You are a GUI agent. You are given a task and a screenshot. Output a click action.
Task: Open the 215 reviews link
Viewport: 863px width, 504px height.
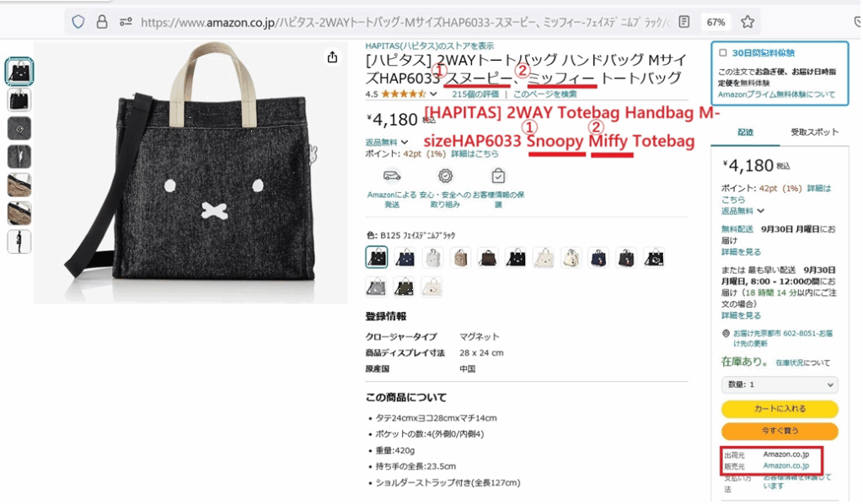pyautogui.click(x=475, y=94)
